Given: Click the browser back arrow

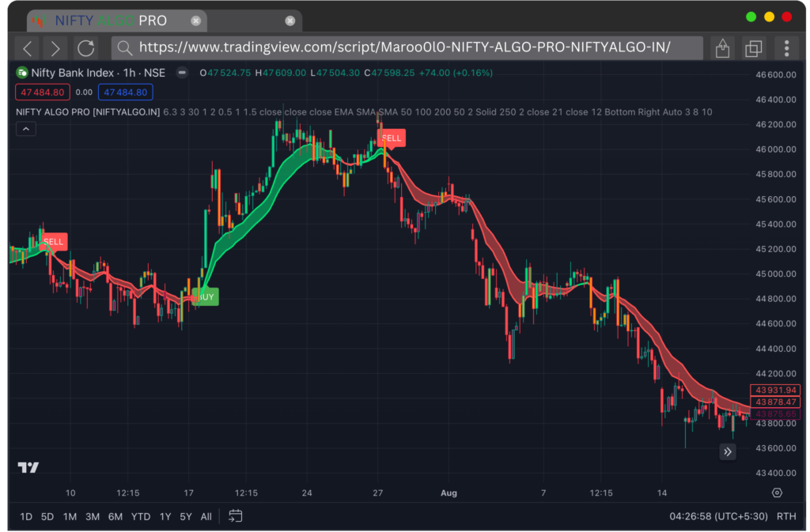Looking at the screenshot, I should point(27,47).
